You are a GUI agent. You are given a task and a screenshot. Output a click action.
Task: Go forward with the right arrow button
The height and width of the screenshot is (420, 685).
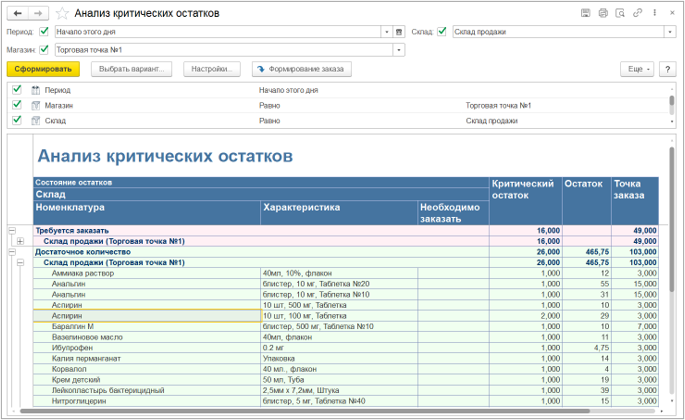(x=38, y=14)
